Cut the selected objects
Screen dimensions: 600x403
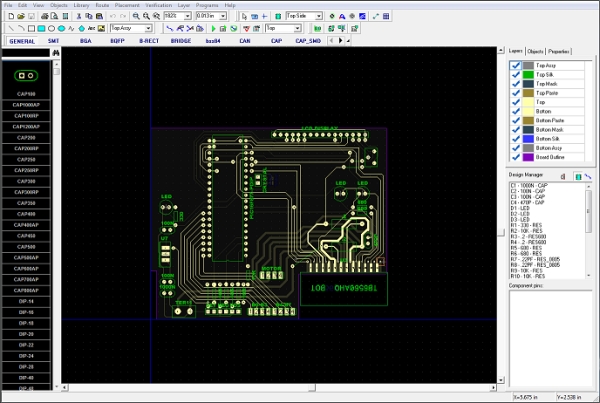pos(79,16)
